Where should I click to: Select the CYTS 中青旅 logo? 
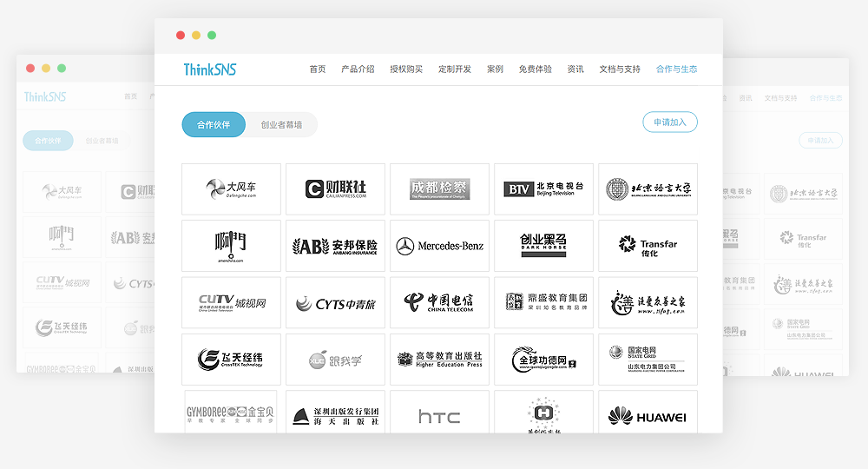[x=335, y=302]
